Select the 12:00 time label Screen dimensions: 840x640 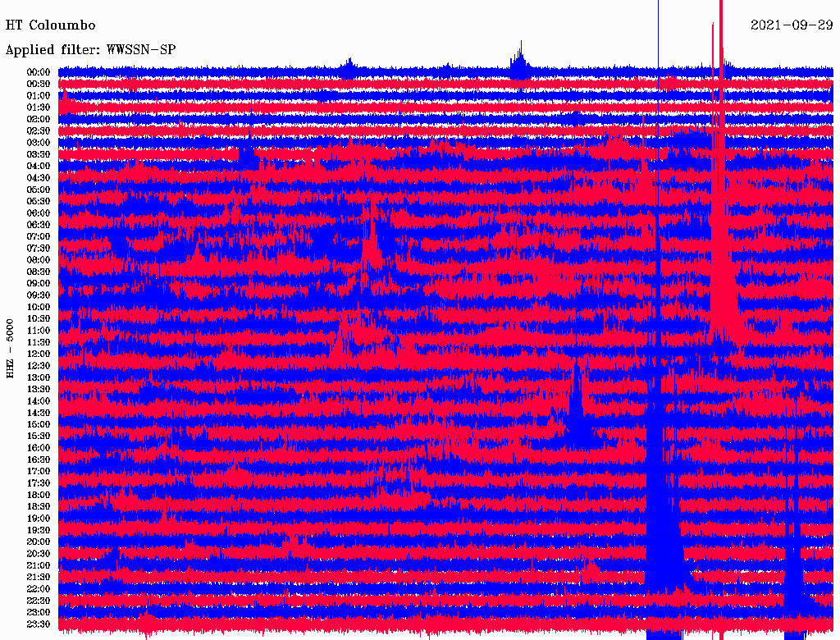click(39, 354)
